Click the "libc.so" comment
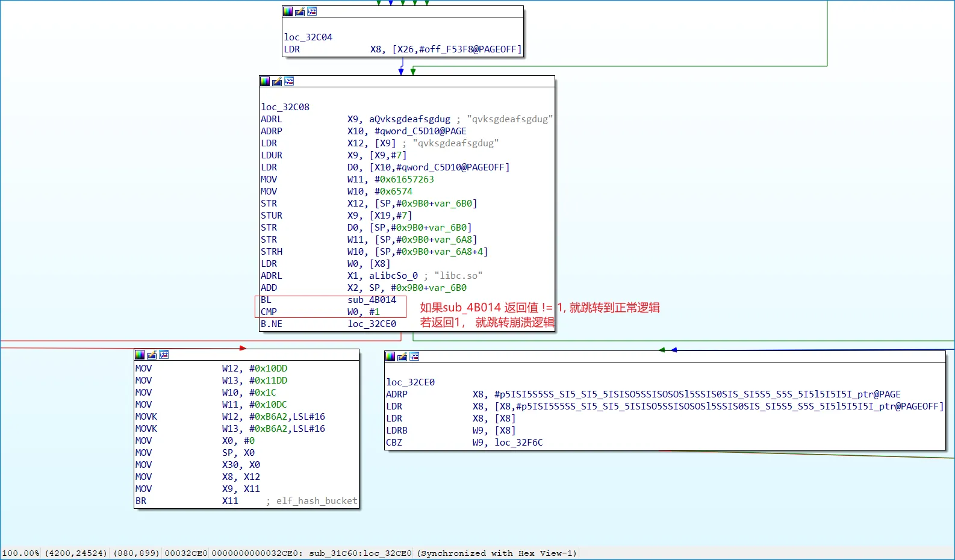Image resolution: width=955 pixels, height=560 pixels. 458,276
